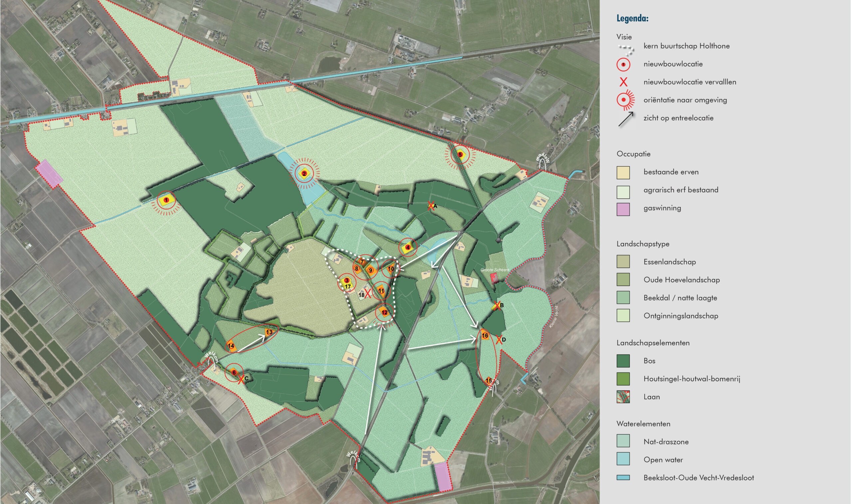852x504 pixels.
Task: Click the 'oriëntatie naar omgeving' legend symbol
Action: 624,100
